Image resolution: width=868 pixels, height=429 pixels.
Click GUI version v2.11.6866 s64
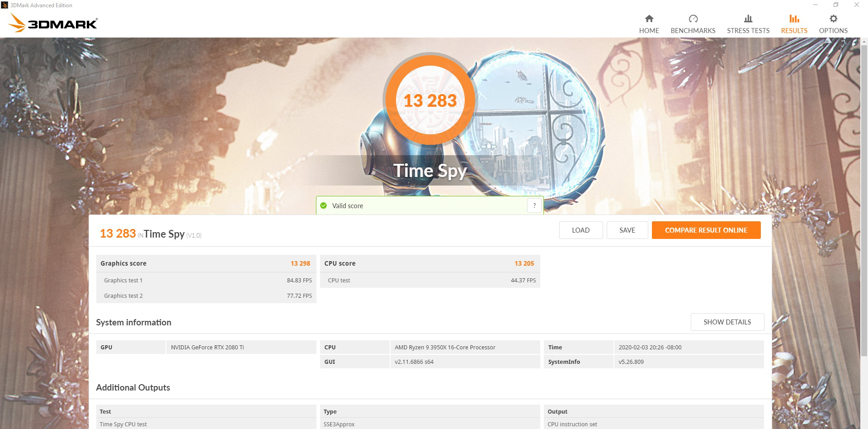[x=414, y=362]
